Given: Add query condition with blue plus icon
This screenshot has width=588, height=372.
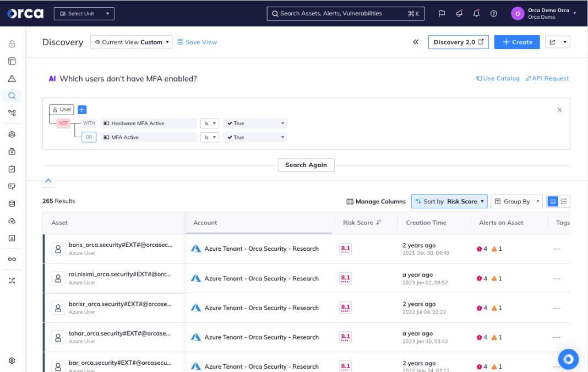Looking at the screenshot, I should (x=82, y=110).
